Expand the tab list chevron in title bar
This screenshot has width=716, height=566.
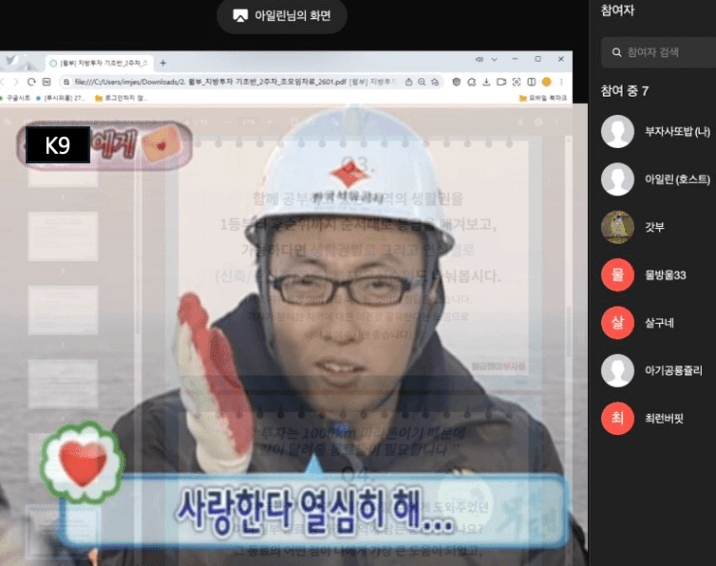494,59
